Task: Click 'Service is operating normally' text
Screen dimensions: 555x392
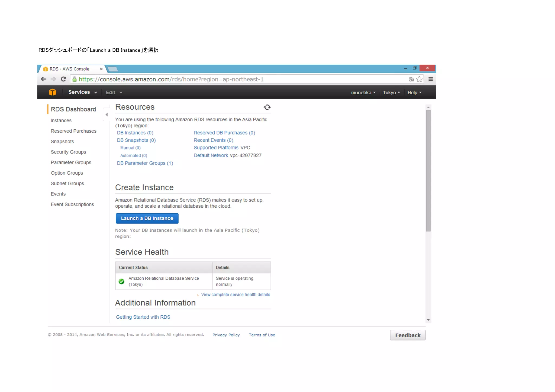Action: tap(235, 282)
